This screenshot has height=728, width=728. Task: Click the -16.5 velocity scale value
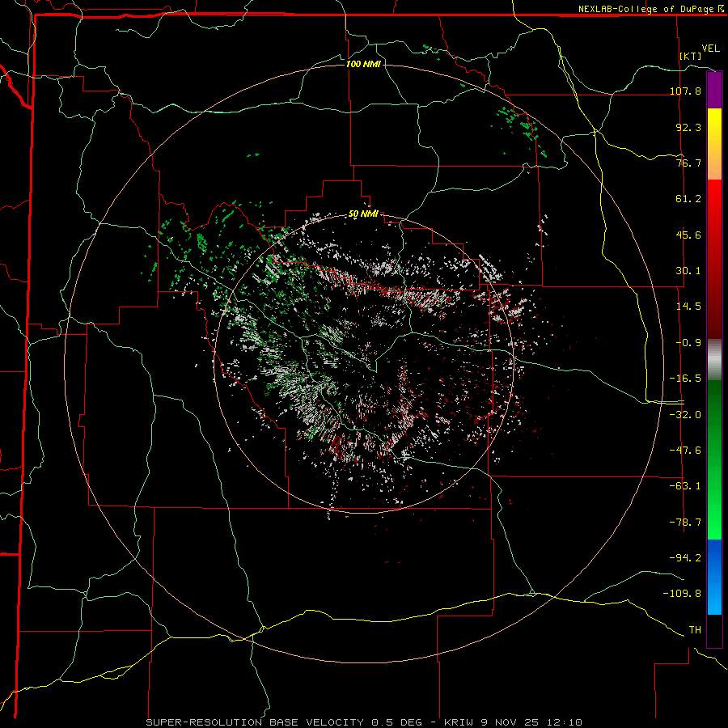tap(685, 379)
